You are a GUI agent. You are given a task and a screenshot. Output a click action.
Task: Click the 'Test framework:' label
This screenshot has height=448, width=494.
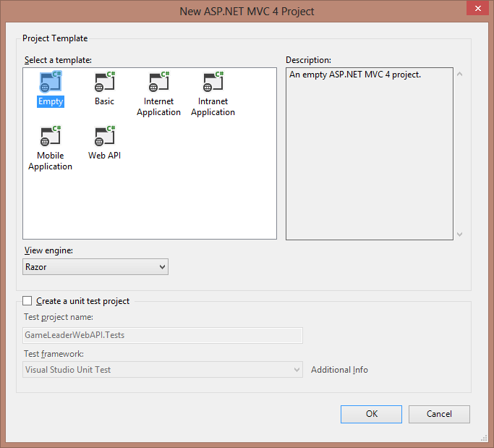pyautogui.click(x=54, y=354)
